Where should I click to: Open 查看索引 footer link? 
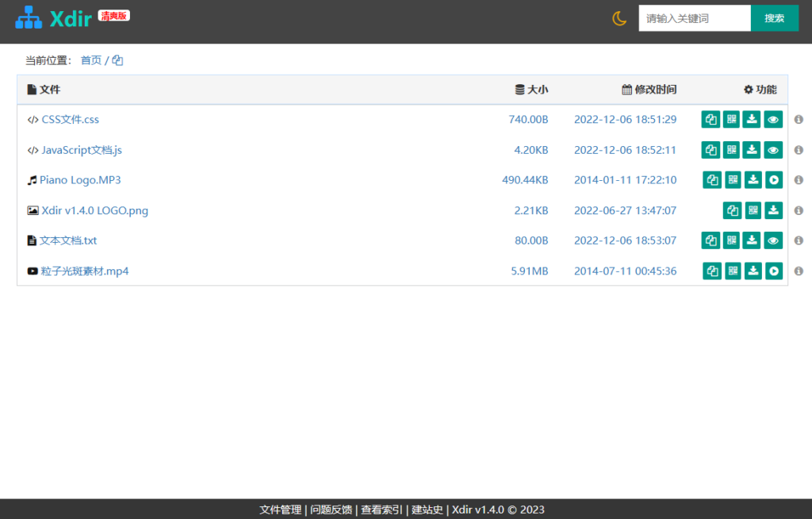[x=381, y=509]
